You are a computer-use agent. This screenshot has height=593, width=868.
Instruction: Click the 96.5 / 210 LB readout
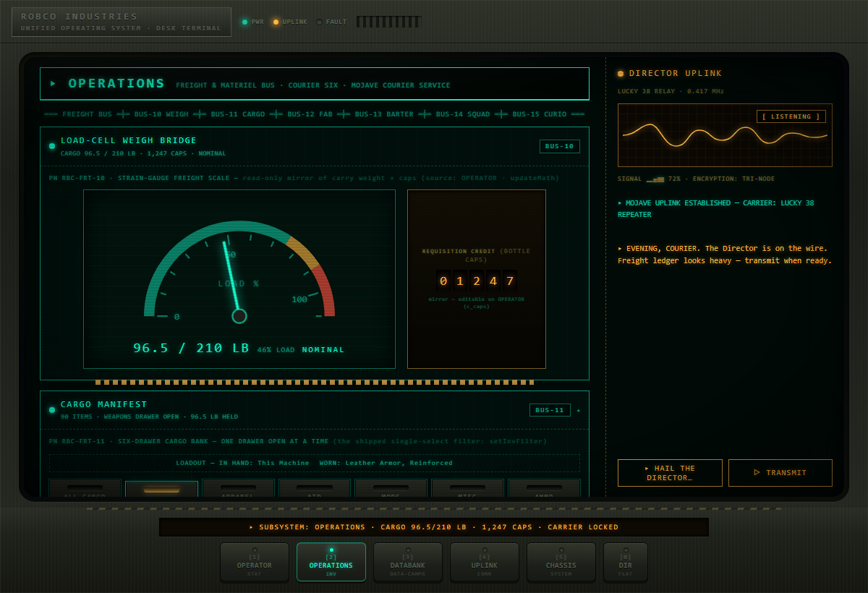[x=191, y=349]
